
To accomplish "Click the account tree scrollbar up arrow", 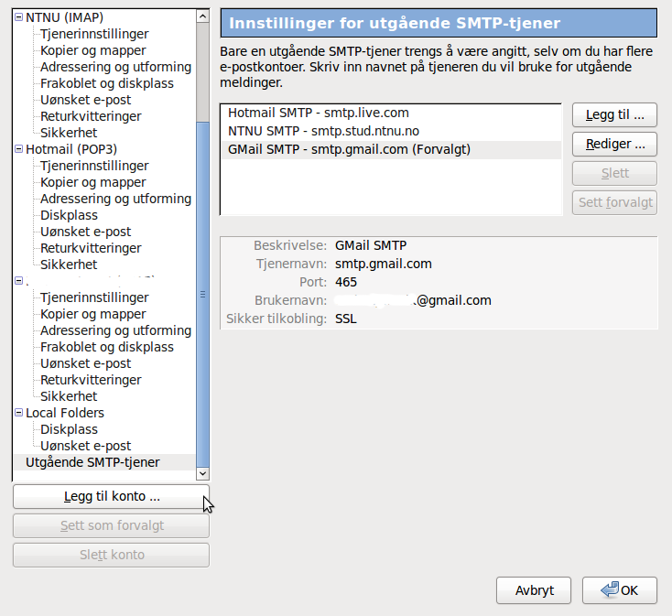I will click(x=202, y=16).
